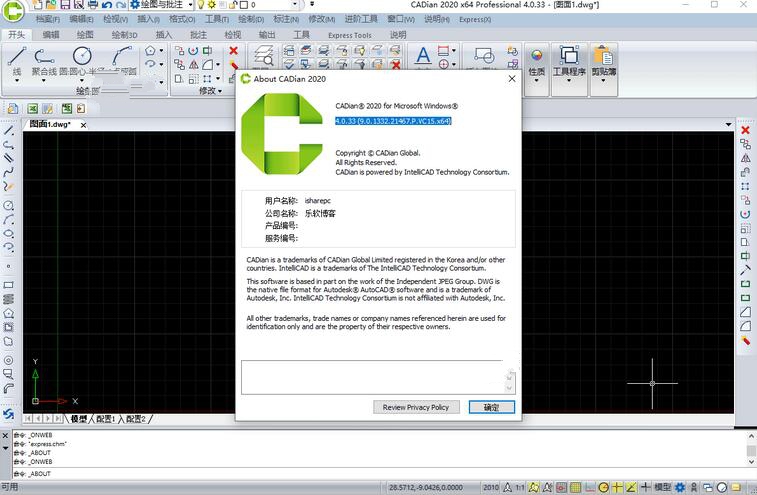Switch to the 绘制3D ribbon tab
Screen dimensions: 757x495
125,35
